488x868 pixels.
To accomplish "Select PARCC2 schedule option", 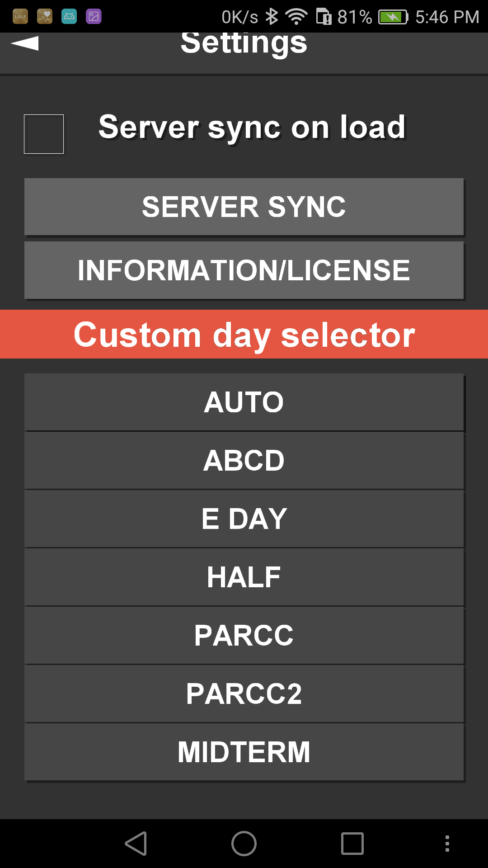I will tap(244, 694).
